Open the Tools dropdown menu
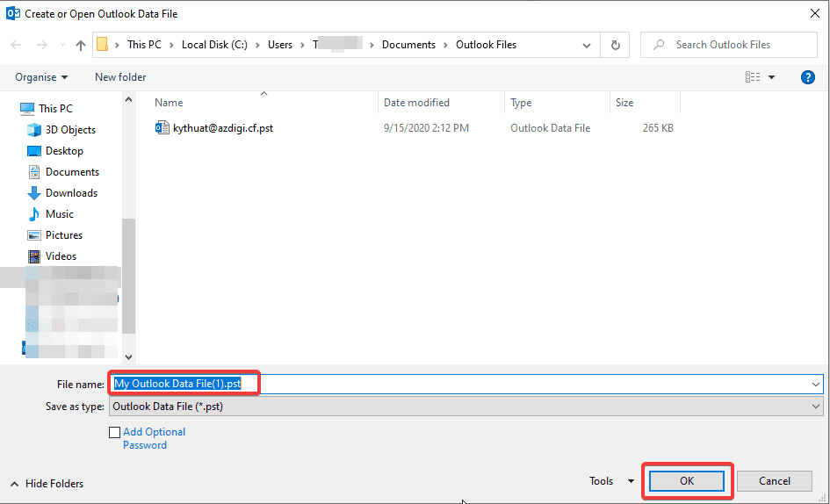This screenshot has width=830, height=504. pos(611,481)
